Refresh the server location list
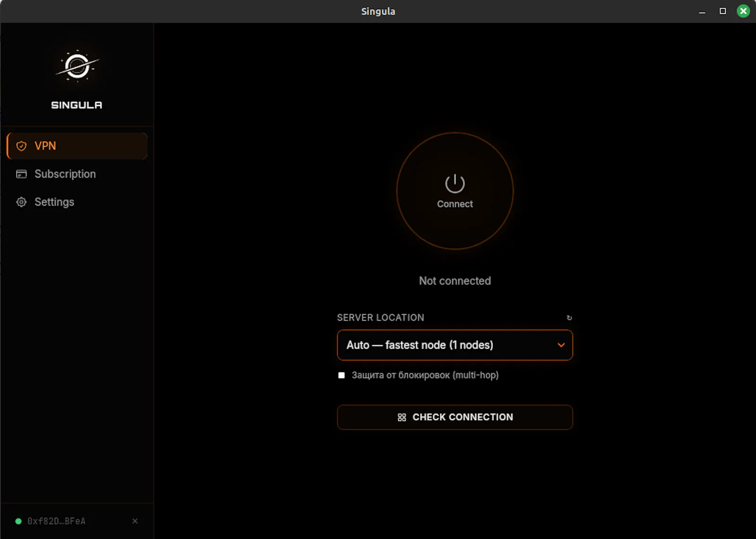Image resolution: width=756 pixels, height=539 pixels. [x=569, y=318]
